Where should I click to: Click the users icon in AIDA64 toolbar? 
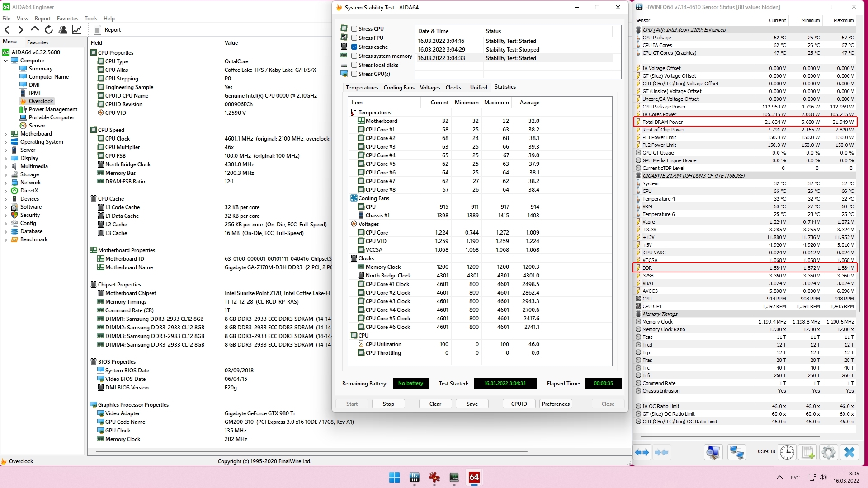tap(63, 30)
